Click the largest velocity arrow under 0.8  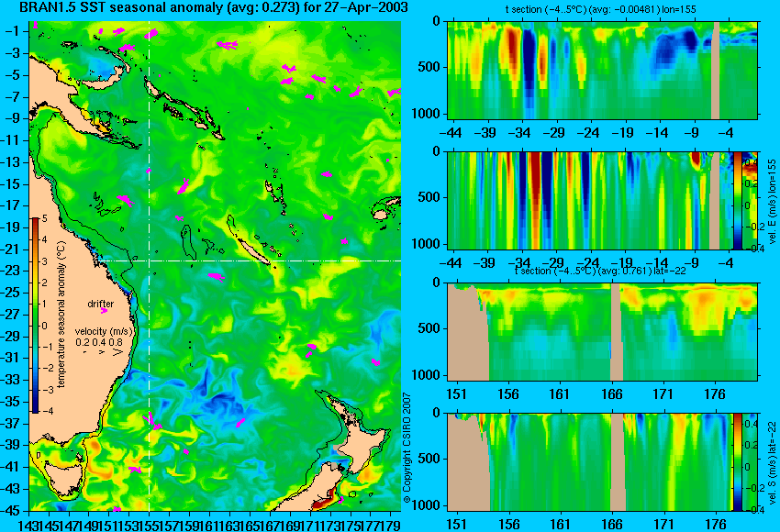coord(117,352)
